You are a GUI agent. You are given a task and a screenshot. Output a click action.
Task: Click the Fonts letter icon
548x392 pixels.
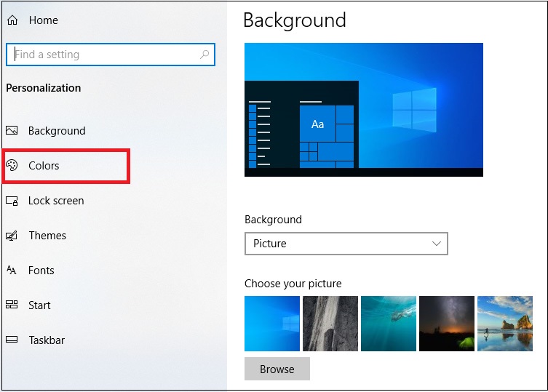coord(12,270)
